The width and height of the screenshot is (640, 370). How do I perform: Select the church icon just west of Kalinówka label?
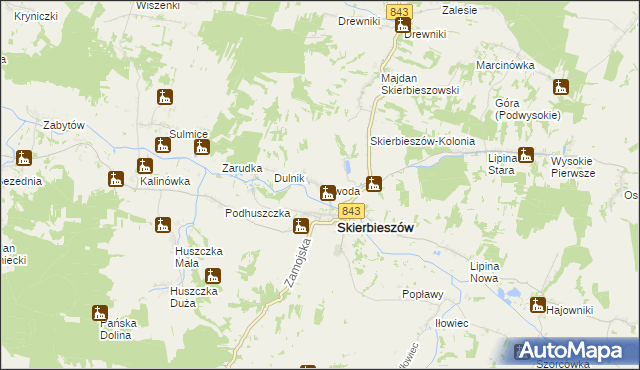(x=116, y=179)
